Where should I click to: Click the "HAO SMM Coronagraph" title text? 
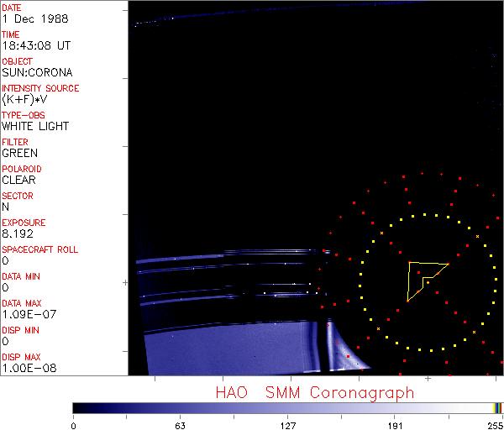[x=314, y=392]
